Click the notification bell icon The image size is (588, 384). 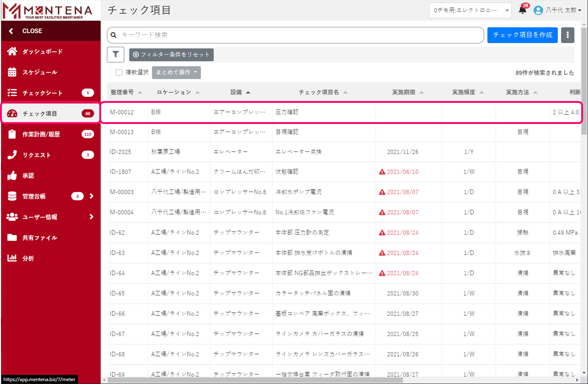[522, 10]
